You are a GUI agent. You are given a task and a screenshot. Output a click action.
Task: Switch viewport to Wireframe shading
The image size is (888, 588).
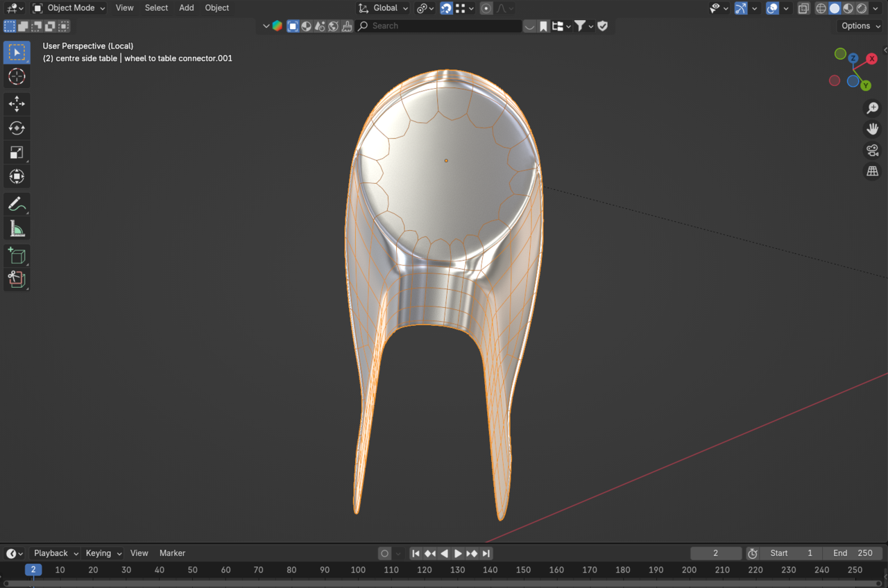tap(821, 8)
